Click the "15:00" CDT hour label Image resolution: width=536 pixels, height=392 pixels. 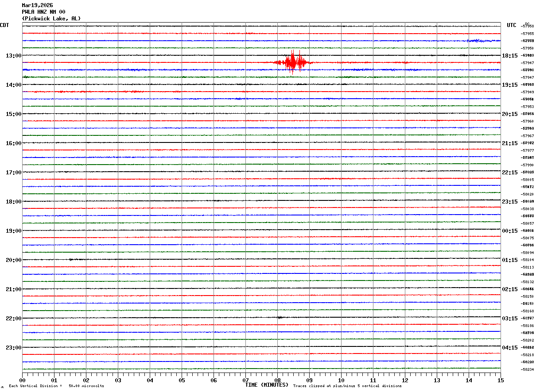13,114
